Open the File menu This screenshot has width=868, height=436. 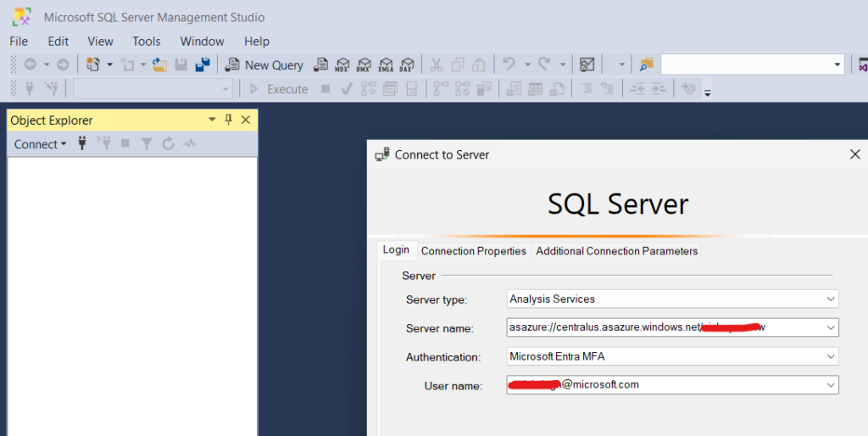point(19,42)
